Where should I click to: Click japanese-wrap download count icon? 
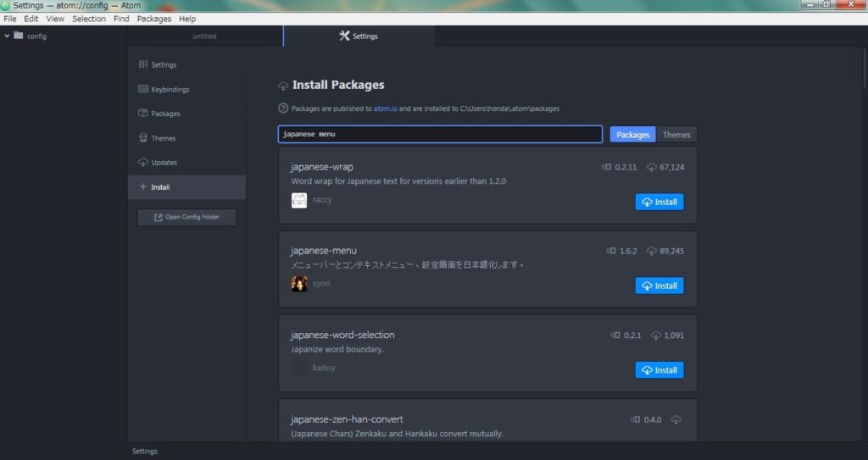pos(652,167)
